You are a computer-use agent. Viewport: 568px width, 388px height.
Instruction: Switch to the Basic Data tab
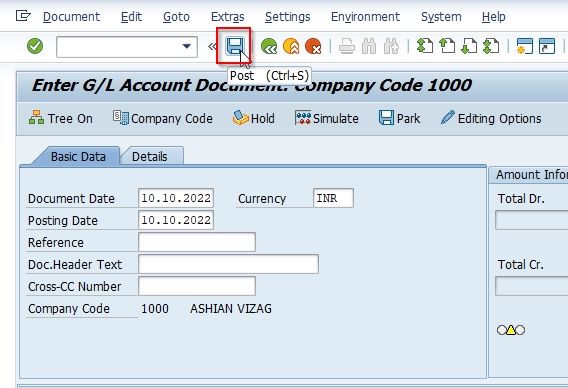tap(78, 157)
